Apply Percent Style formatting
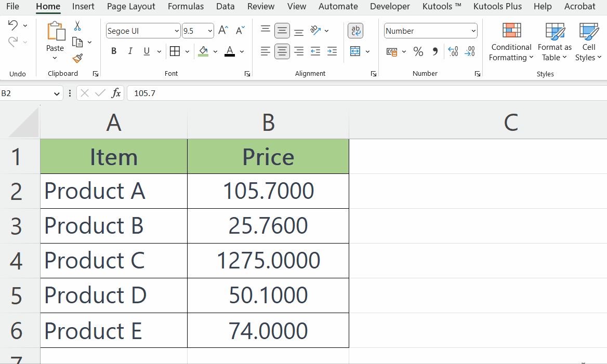Viewport: 607px width, 364px height. (418, 51)
